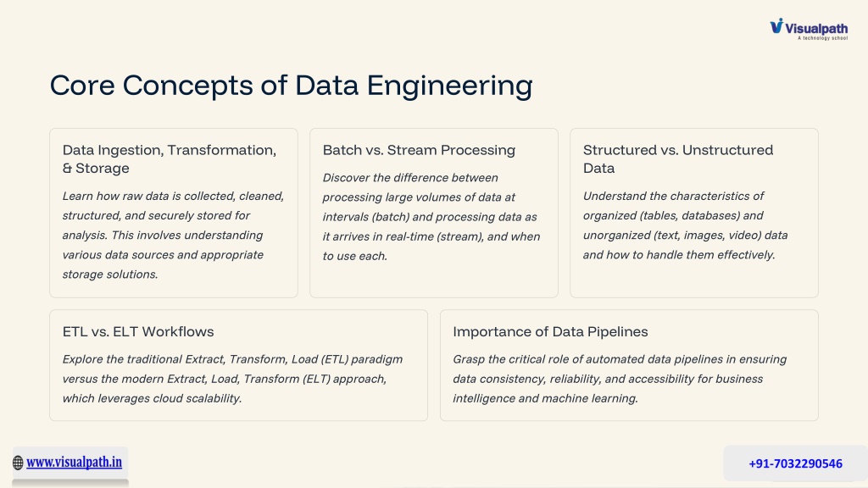Click the 'V' emblem in Visualpath logo
868x488 pixels.
coord(776,25)
